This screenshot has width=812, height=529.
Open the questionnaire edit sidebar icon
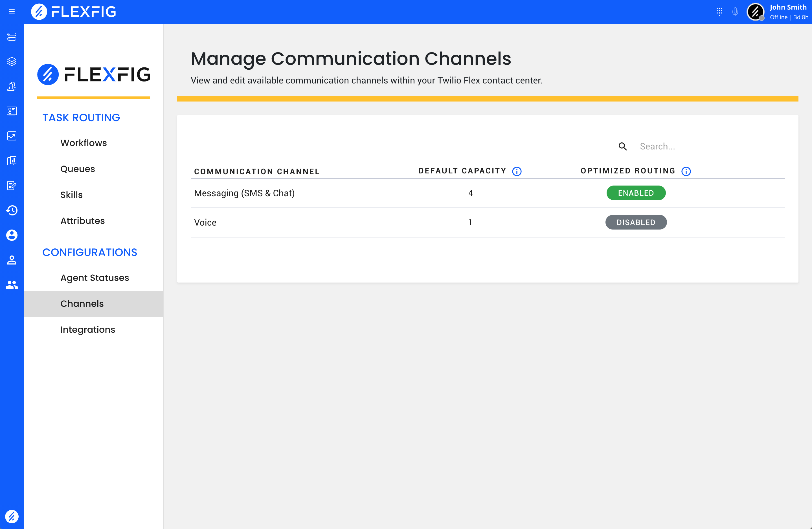coord(12,186)
